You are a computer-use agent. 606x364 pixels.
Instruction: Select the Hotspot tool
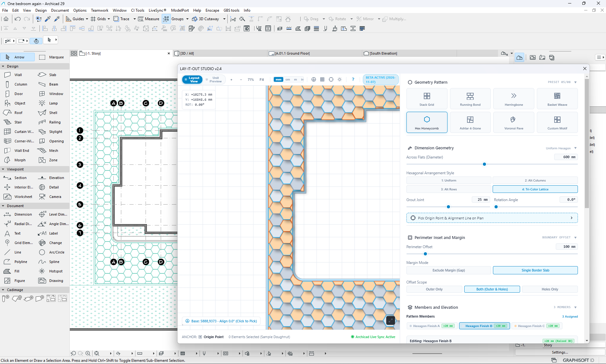click(52, 271)
